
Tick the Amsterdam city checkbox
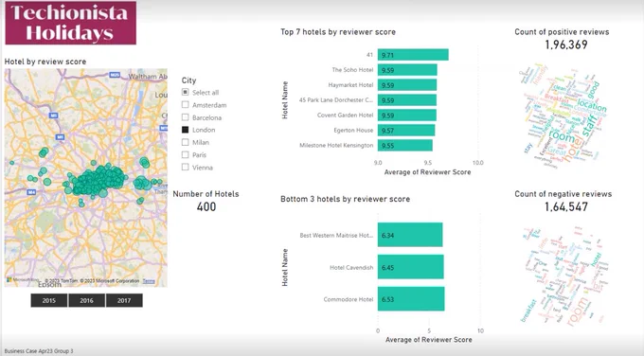coord(186,105)
